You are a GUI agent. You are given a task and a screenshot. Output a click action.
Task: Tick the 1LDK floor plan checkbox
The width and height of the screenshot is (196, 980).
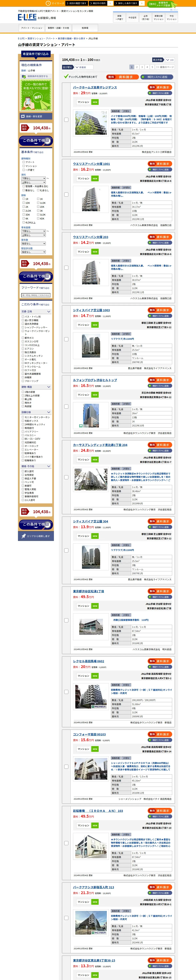click(x=38, y=203)
